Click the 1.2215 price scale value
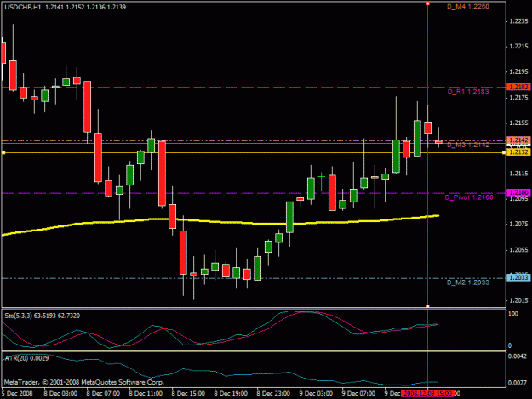This screenshot has width=532, height=399. (x=519, y=47)
